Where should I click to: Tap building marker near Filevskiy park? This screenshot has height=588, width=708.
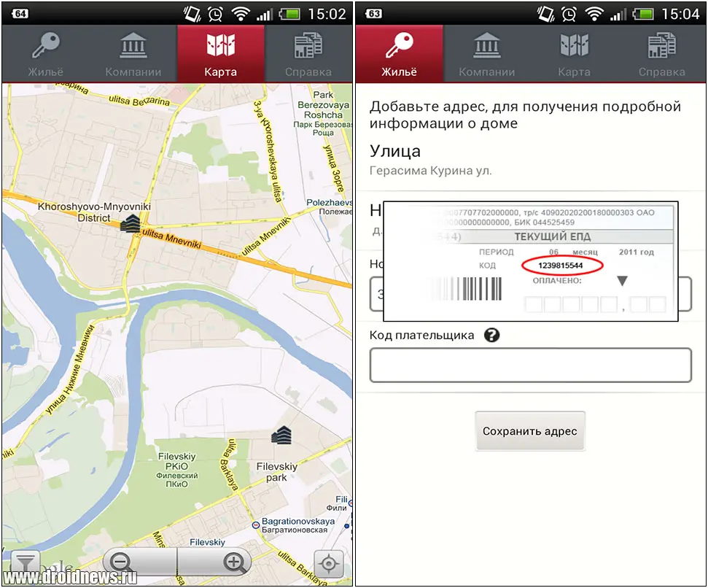(x=281, y=435)
